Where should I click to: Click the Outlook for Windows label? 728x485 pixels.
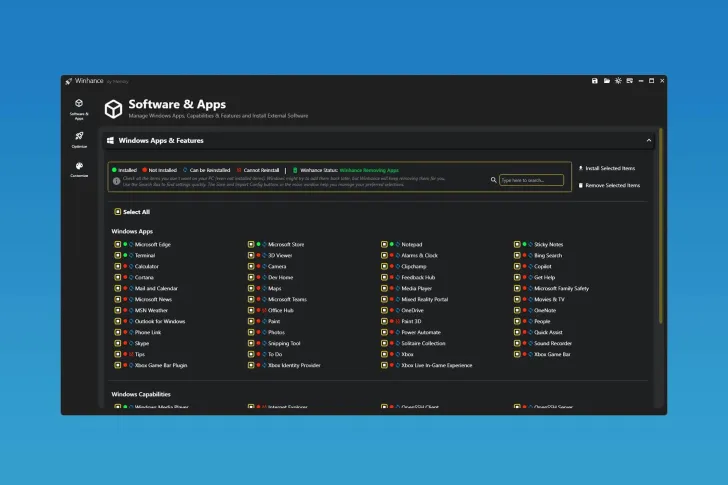click(160, 321)
